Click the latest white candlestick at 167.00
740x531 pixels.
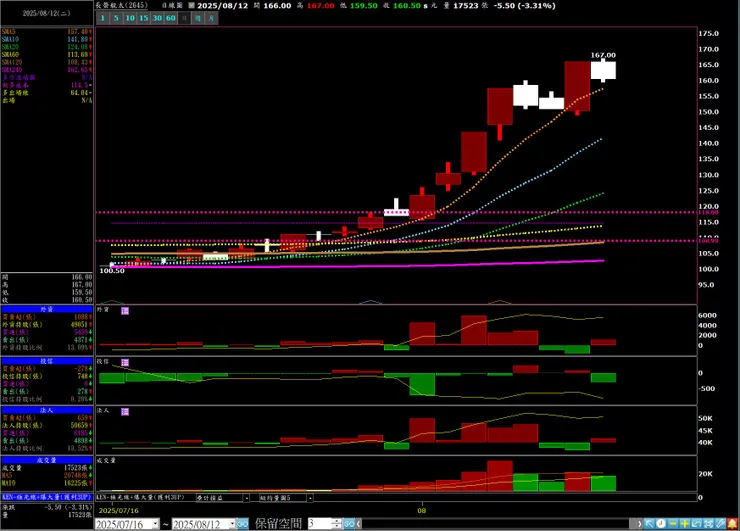[x=603, y=70]
